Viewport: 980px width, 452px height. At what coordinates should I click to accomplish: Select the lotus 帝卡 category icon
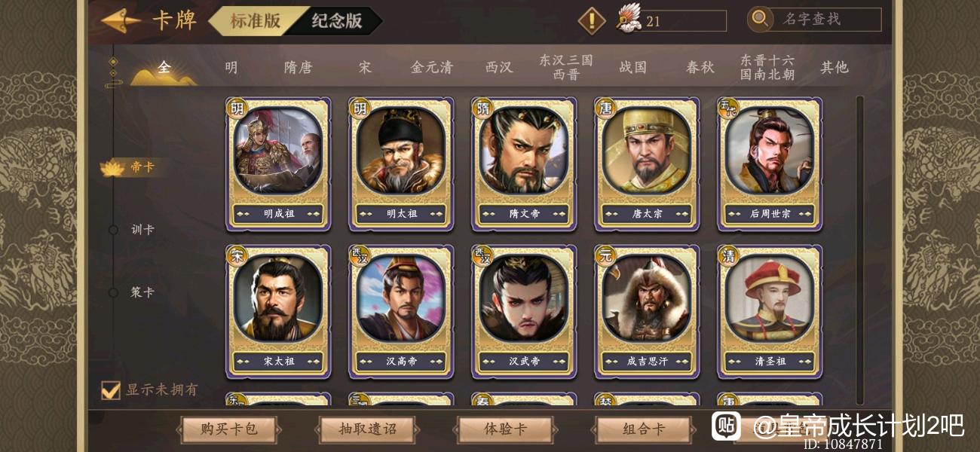112,168
